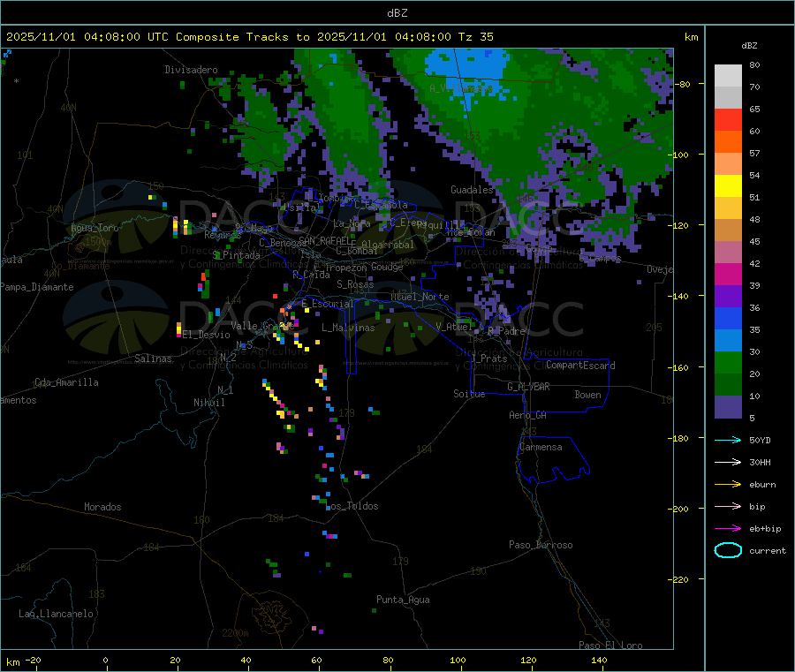
Task: Select the light blue swatch in dBZ scale
Action: click(728, 341)
